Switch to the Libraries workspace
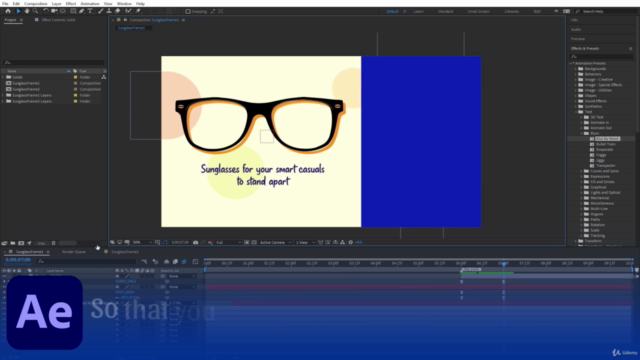 (511, 11)
